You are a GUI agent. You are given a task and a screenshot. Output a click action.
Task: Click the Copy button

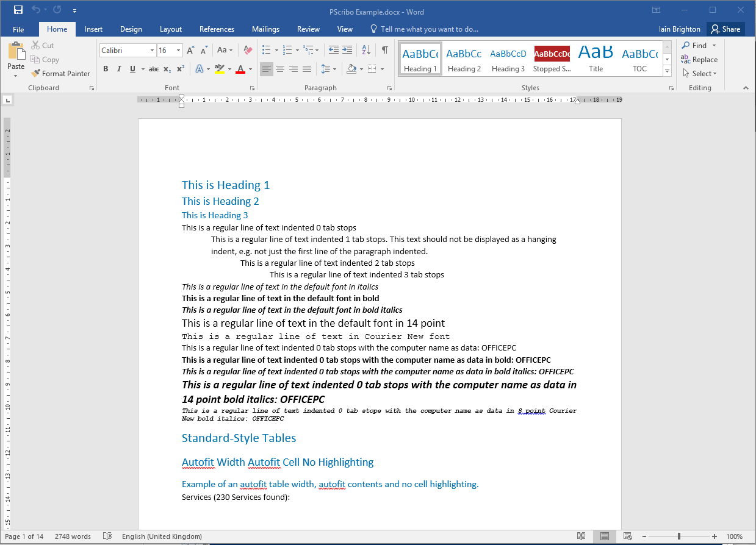click(45, 60)
